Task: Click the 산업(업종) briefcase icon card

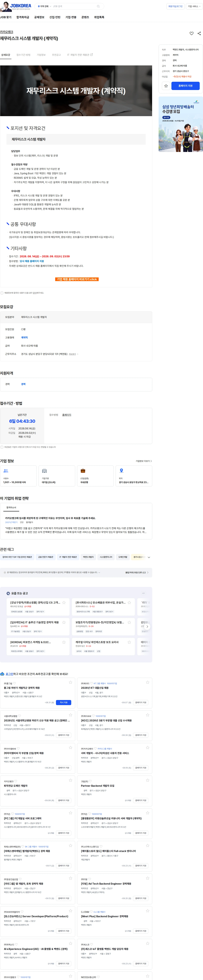Action: 95,476
